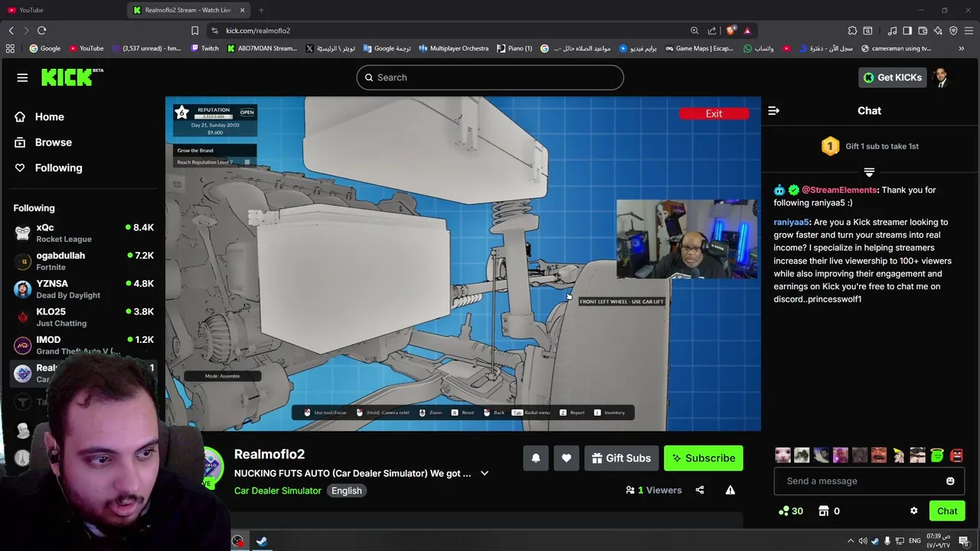Open the Brave wallet icon
Viewport: 980px width, 551px height.
[x=923, y=31]
